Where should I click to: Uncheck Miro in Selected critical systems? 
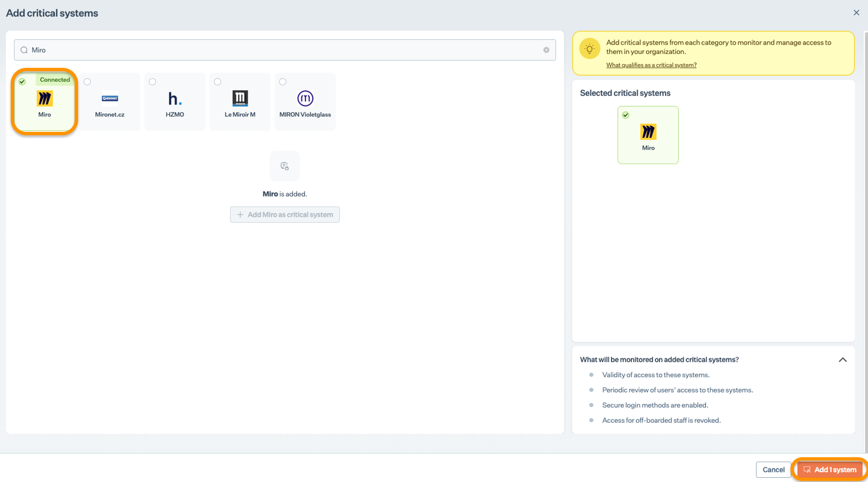[x=626, y=115]
